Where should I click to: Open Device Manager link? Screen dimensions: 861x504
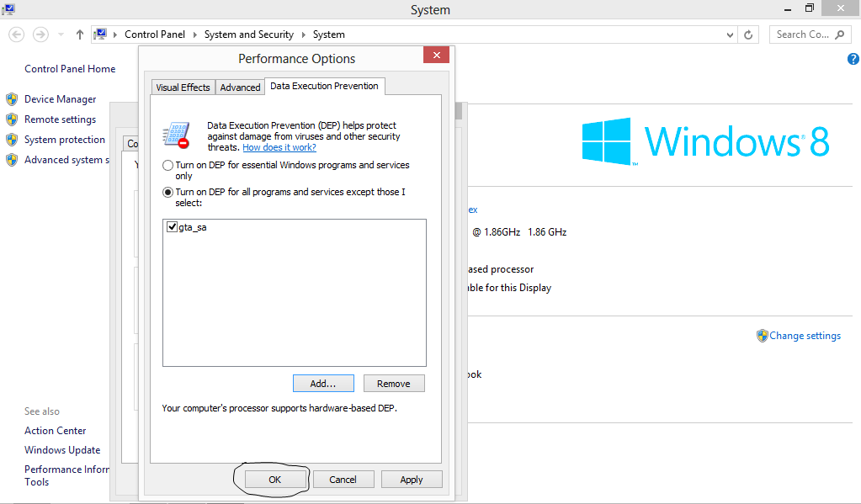[61, 99]
